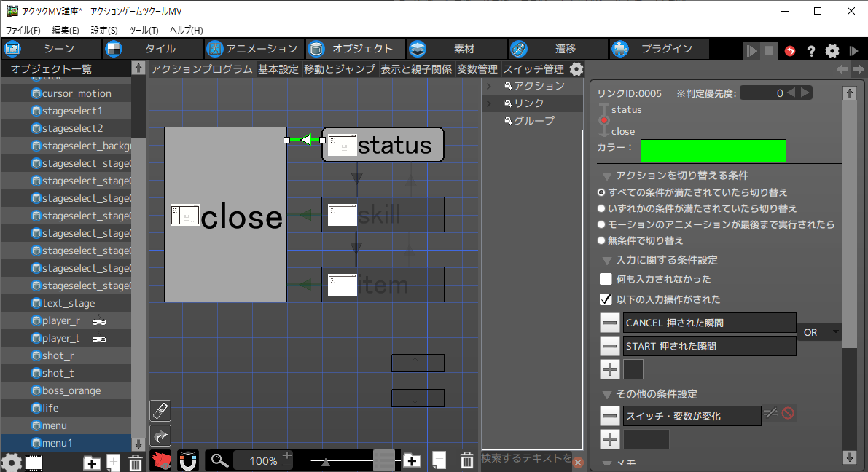868x472 pixels.
Task: Click the add folder icon under the object list
Action: click(92, 463)
